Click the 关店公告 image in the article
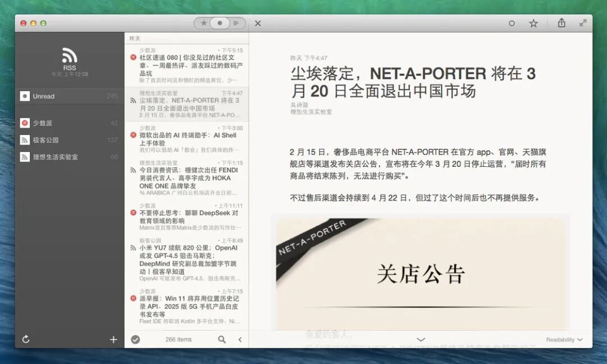 [x=421, y=274]
